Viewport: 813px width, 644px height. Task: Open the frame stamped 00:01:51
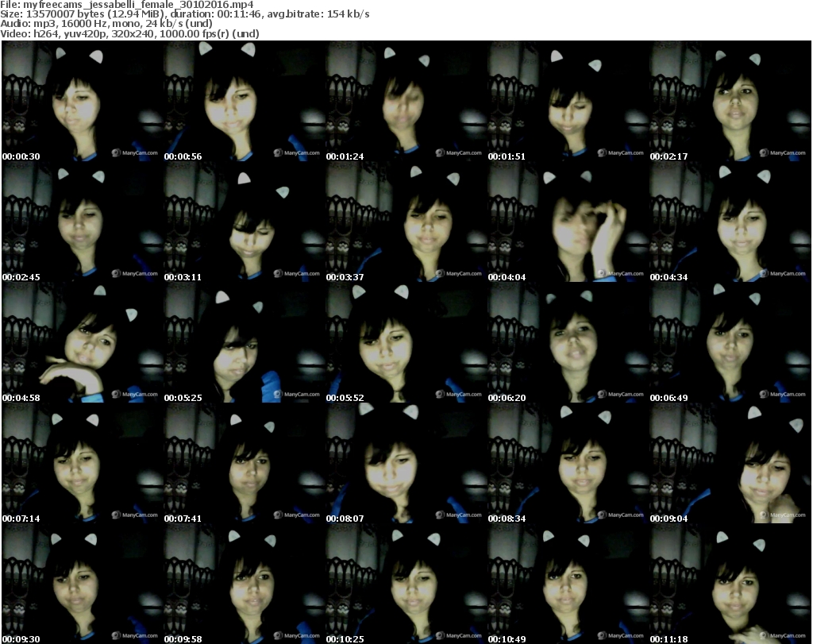pos(568,101)
